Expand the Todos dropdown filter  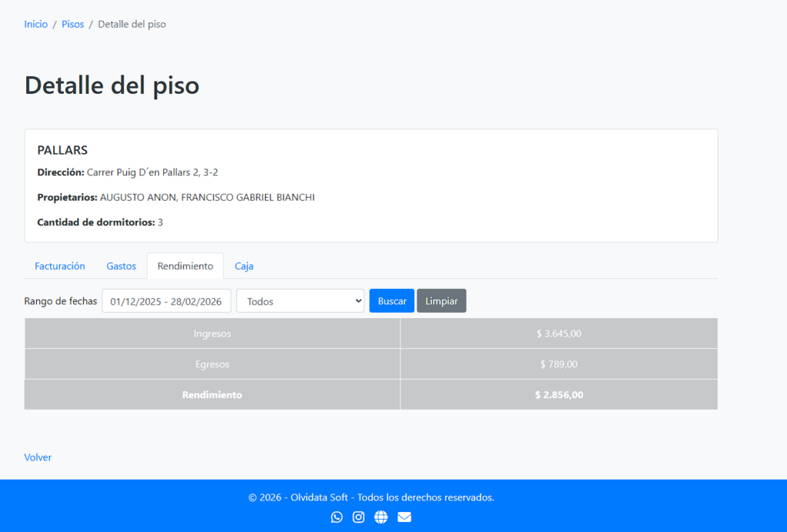(x=300, y=301)
